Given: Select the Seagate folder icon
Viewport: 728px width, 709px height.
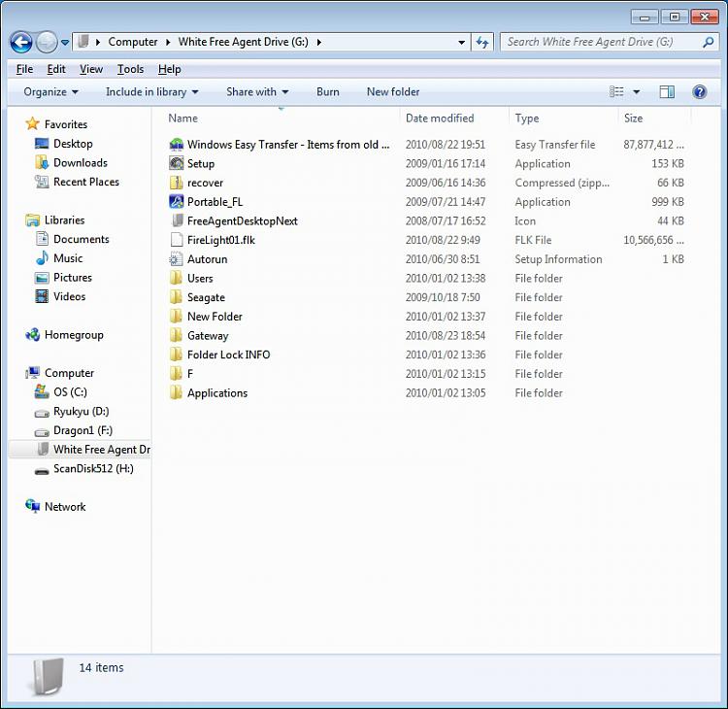Looking at the screenshot, I should pyautogui.click(x=176, y=297).
